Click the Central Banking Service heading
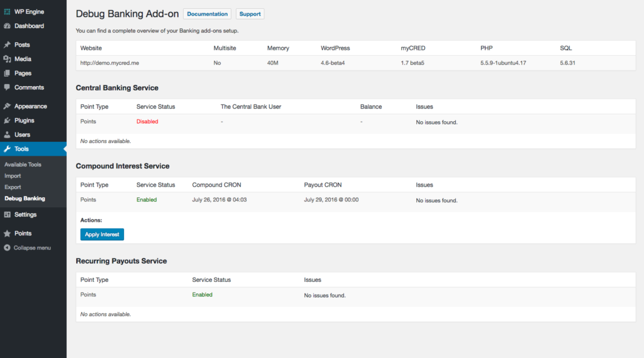Viewport: 644px width, 358px height. tap(117, 88)
